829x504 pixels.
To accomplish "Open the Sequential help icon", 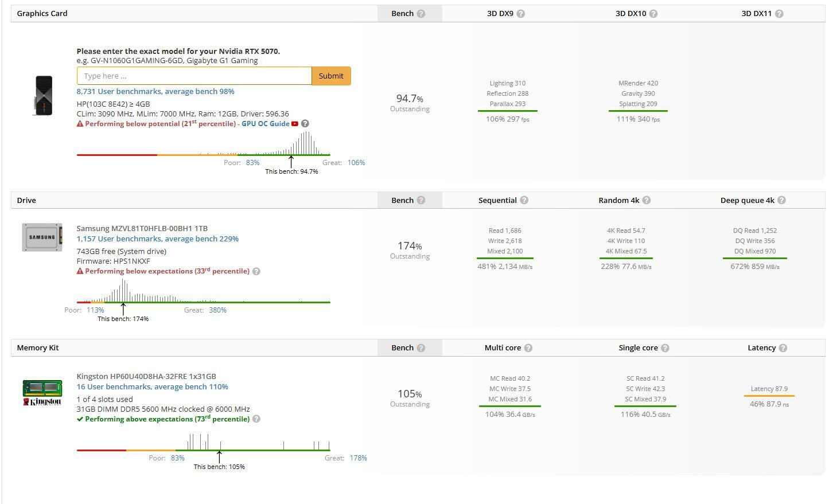I will pos(524,200).
